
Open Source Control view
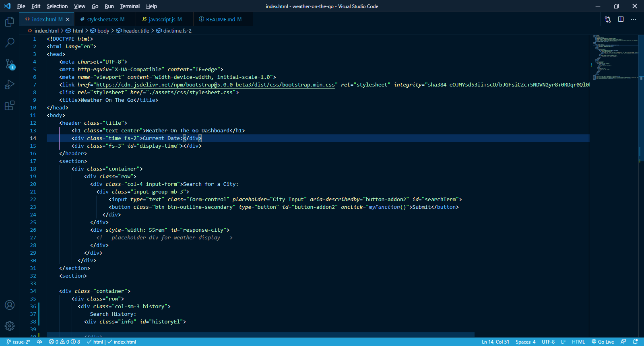click(10, 64)
